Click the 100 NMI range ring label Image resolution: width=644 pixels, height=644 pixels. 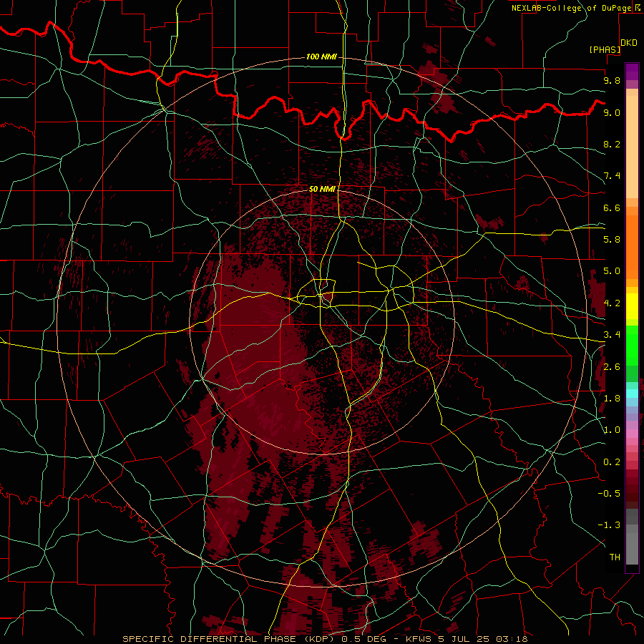(x=321, y=57)
